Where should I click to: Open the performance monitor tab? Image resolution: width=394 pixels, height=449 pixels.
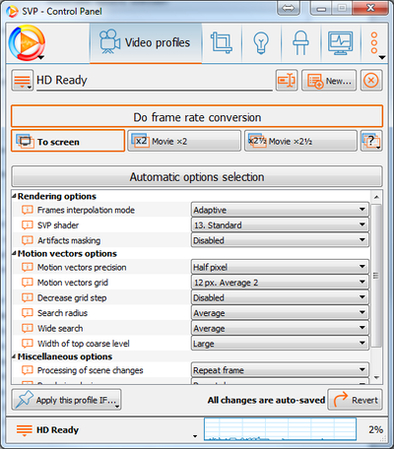pos(340,43)
